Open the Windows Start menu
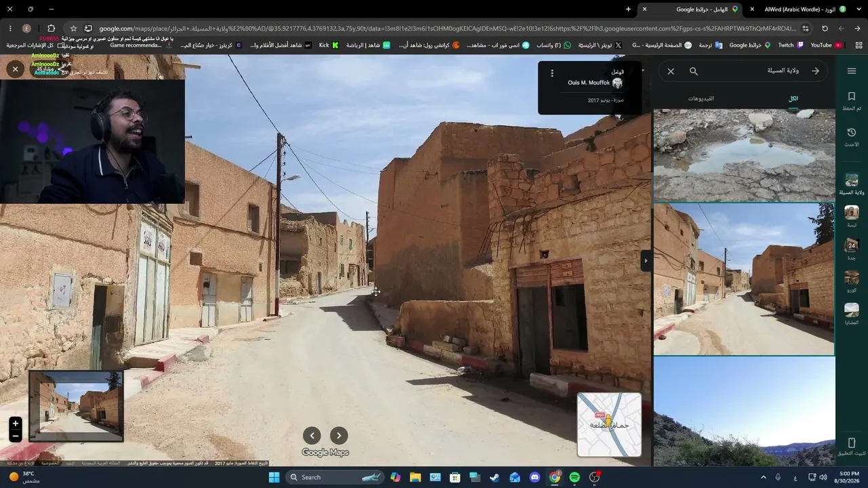Image resolution: width=868 pixels, height=488 pixels. pyautogui.click(x=274, y=477)
